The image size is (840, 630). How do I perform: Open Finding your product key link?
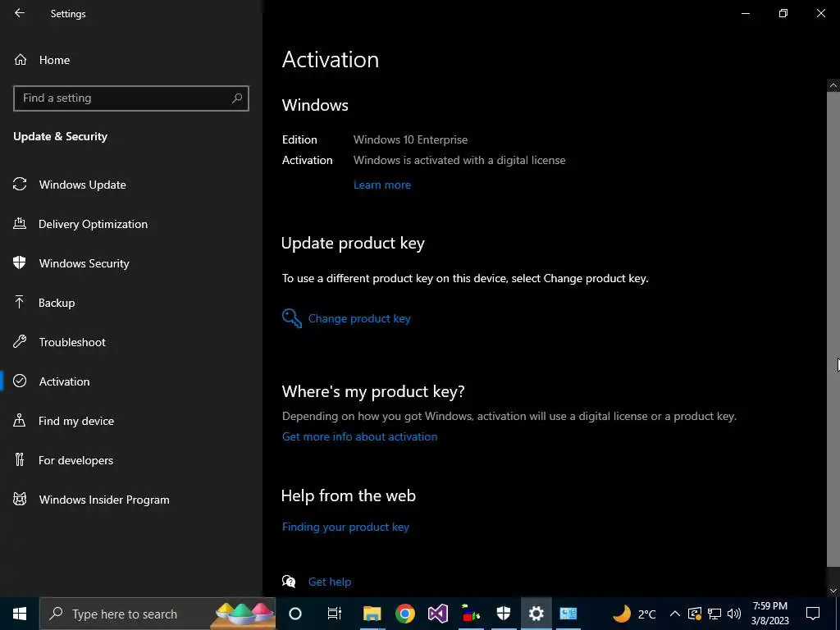(345, 527)
